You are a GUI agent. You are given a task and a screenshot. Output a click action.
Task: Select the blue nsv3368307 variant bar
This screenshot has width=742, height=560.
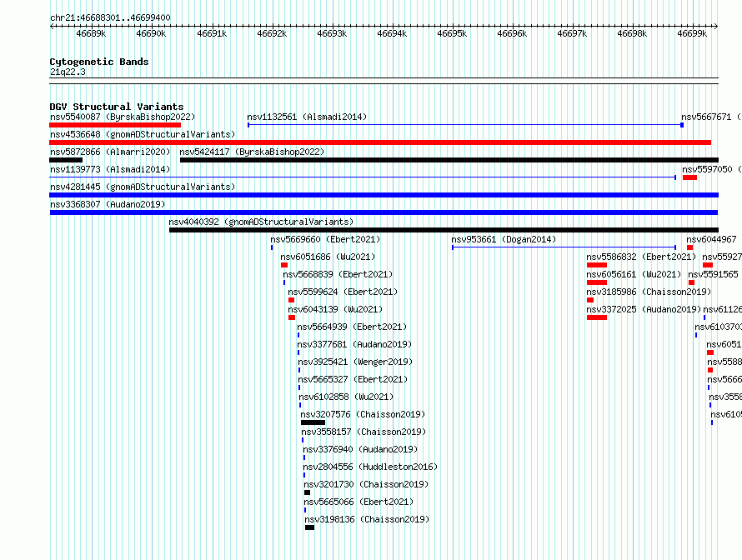[x=384, y=212]
